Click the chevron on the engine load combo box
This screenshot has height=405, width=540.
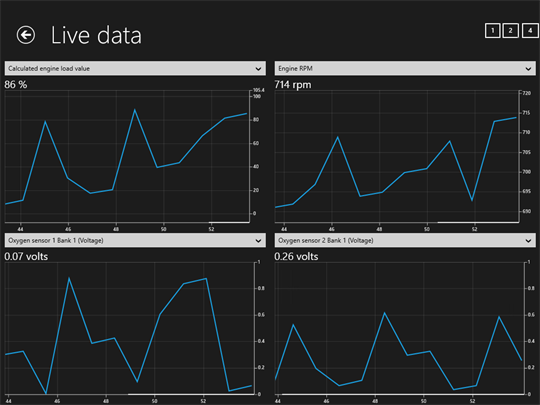pos(258,69)
